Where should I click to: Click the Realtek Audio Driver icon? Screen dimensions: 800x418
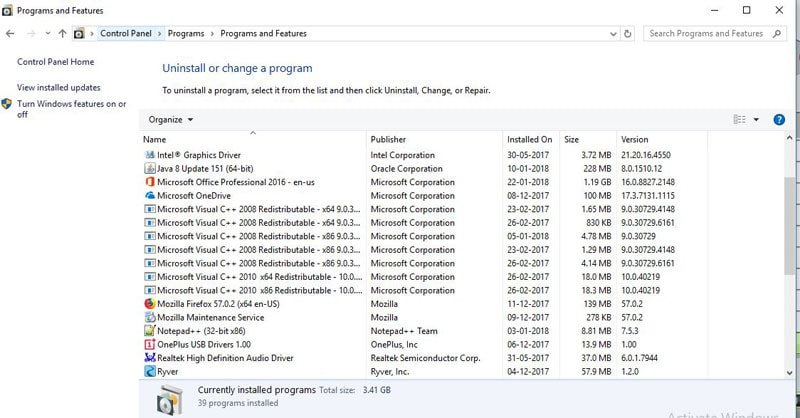click(149, 358)
